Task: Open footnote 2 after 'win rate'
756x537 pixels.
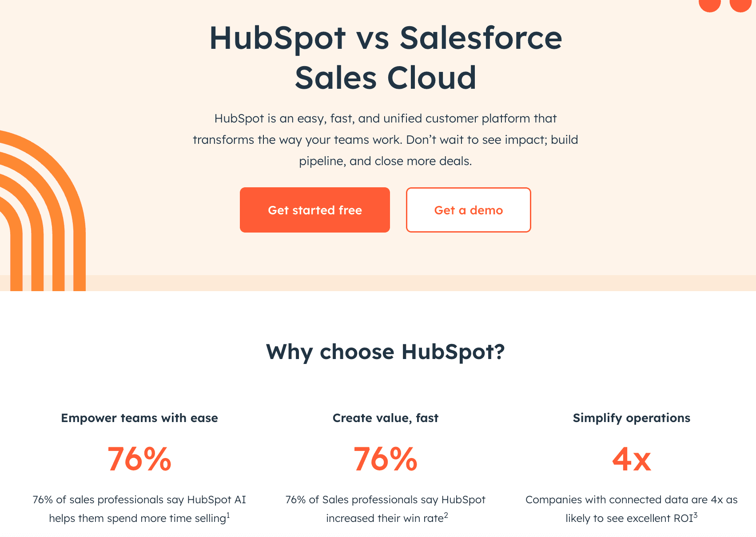Action: pyautogui.click(x=446, y=515)
